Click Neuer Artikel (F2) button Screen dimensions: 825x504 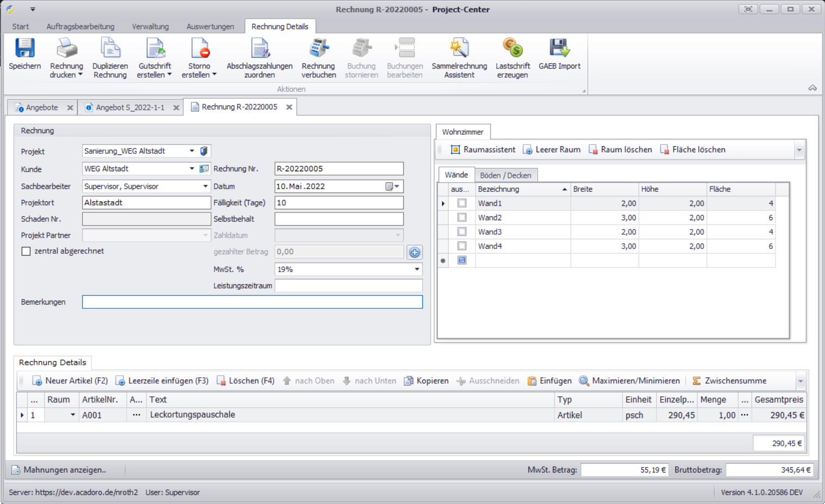coord(70,381)
